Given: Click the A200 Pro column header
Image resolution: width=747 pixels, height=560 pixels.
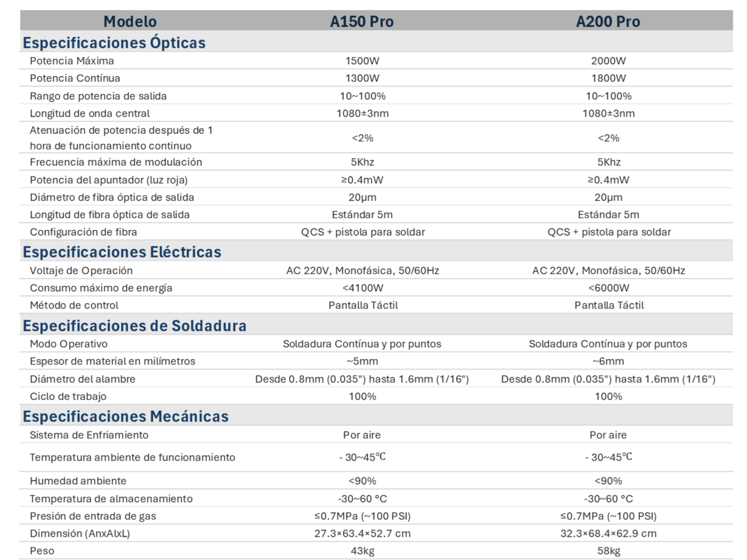Looking at the screenshot, I should coord(608,21).
